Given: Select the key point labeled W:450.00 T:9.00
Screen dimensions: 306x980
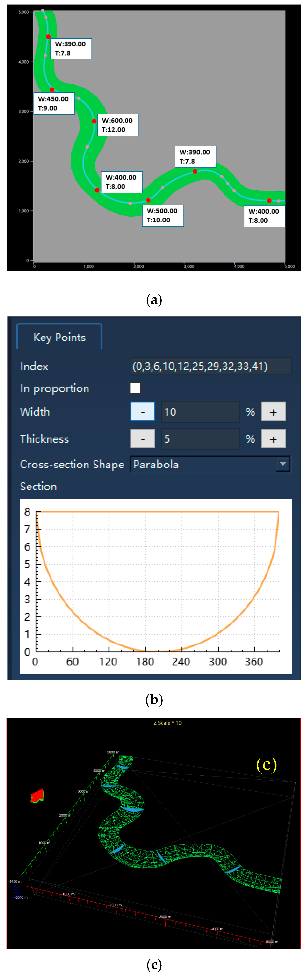Looking at the screenshot, I should click(x=52, y=90).
